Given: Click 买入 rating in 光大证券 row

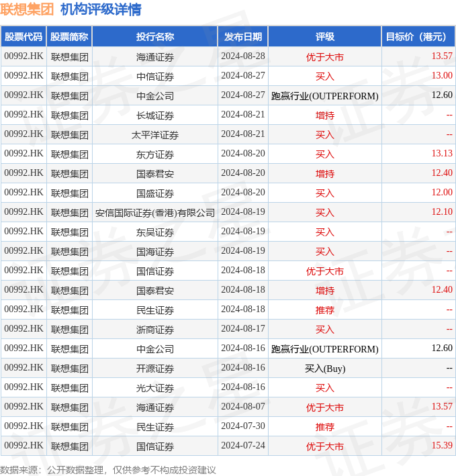Looking at the screenshot, I should [x=325, y=387].
